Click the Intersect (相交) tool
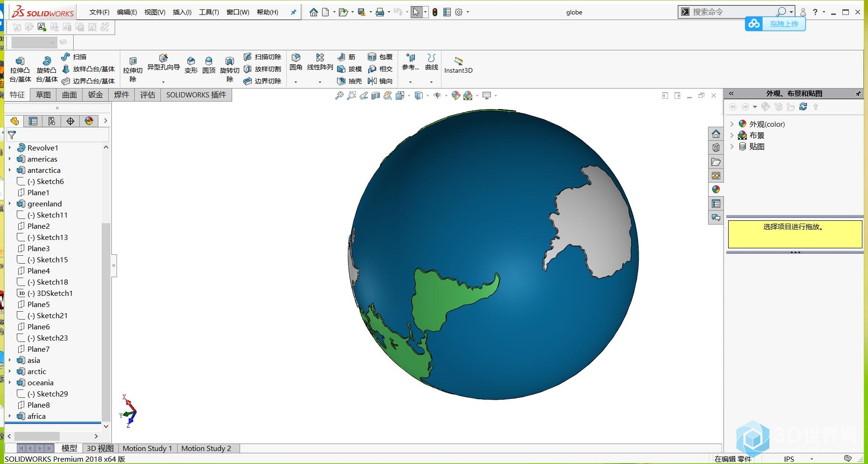Viewport: 868px width, 464px height. coord(380,69)
